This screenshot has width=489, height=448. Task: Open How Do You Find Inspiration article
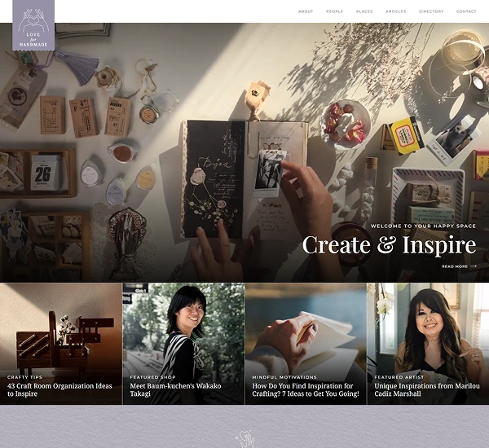(x=306, y=389)
